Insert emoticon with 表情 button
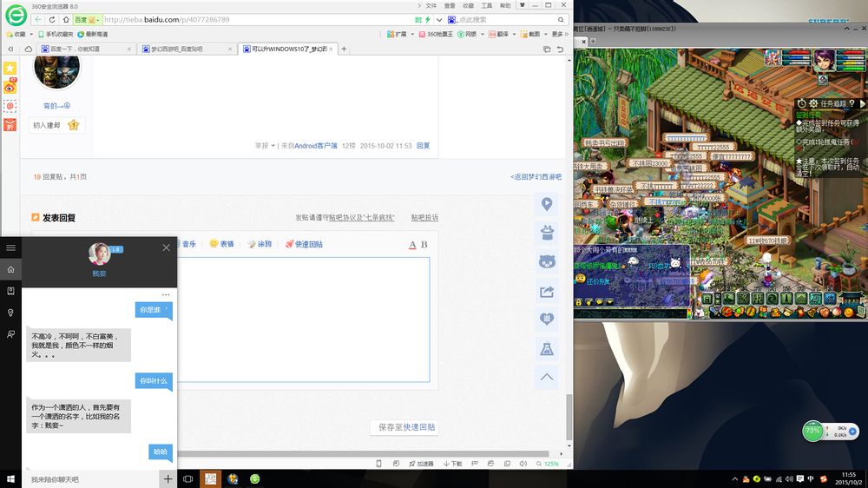 (x=221, y=244)
